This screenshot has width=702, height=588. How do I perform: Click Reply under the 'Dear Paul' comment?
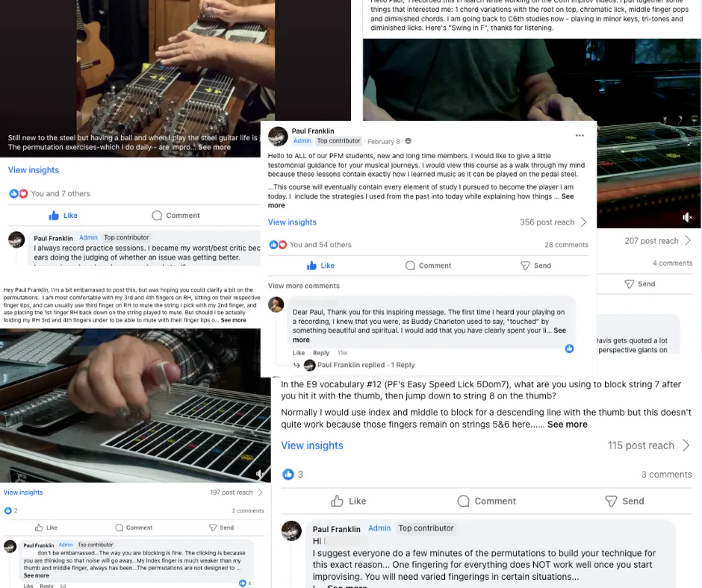point(321,353)
